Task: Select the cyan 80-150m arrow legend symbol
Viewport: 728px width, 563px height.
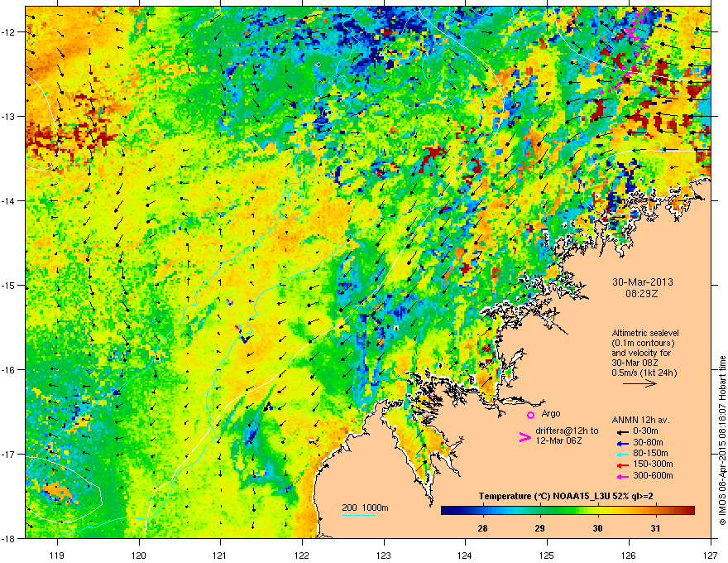Action: 621,454
